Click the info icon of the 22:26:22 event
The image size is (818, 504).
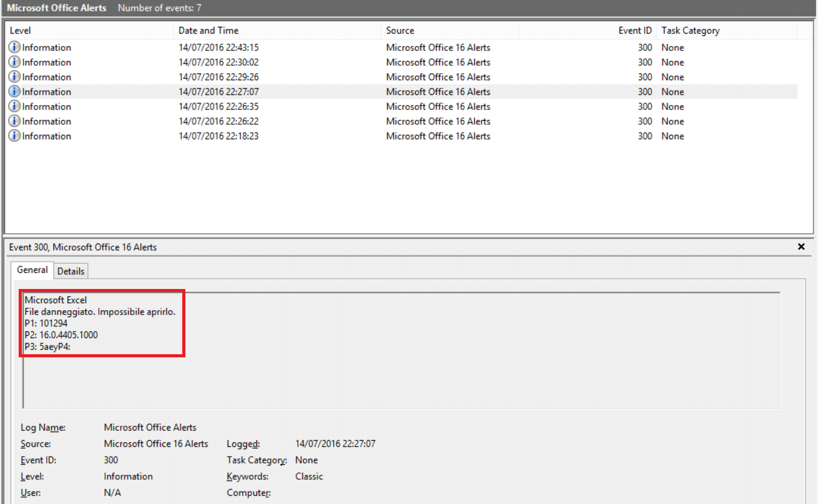tap(15, 121)
